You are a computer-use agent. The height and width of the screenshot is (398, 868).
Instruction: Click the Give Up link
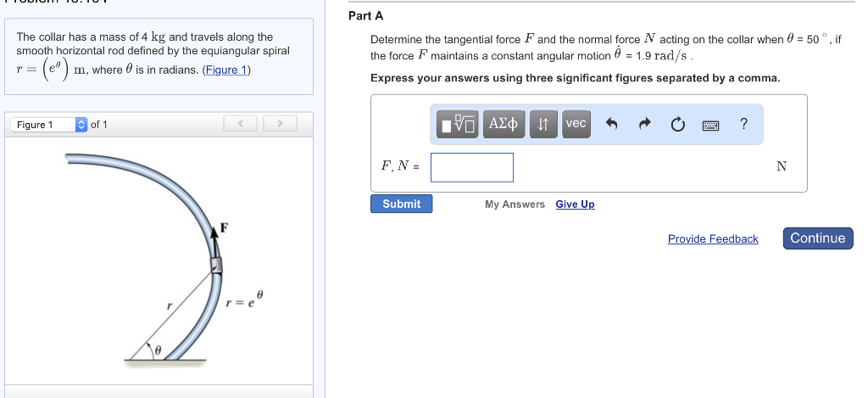pos(575,205)
